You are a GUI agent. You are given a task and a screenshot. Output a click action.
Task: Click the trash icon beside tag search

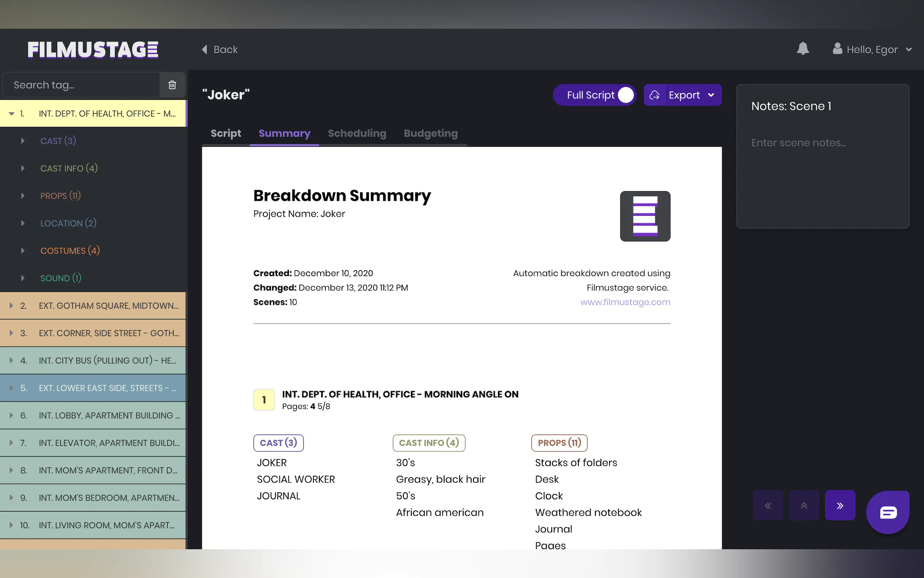[x=172, y=85]
